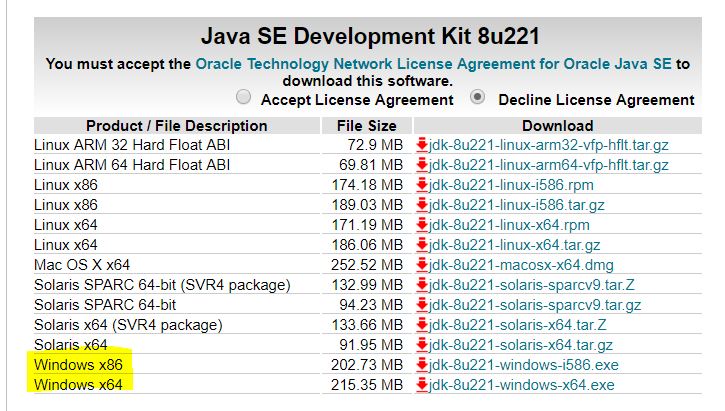
Task: Click Linux ARM 32 Hard Float ABI text
Action: tap(132, 145)
